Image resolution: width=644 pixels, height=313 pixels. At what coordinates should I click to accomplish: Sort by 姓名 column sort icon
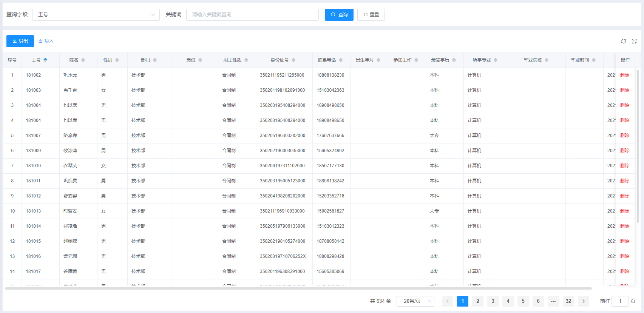[x=83, y=60]
